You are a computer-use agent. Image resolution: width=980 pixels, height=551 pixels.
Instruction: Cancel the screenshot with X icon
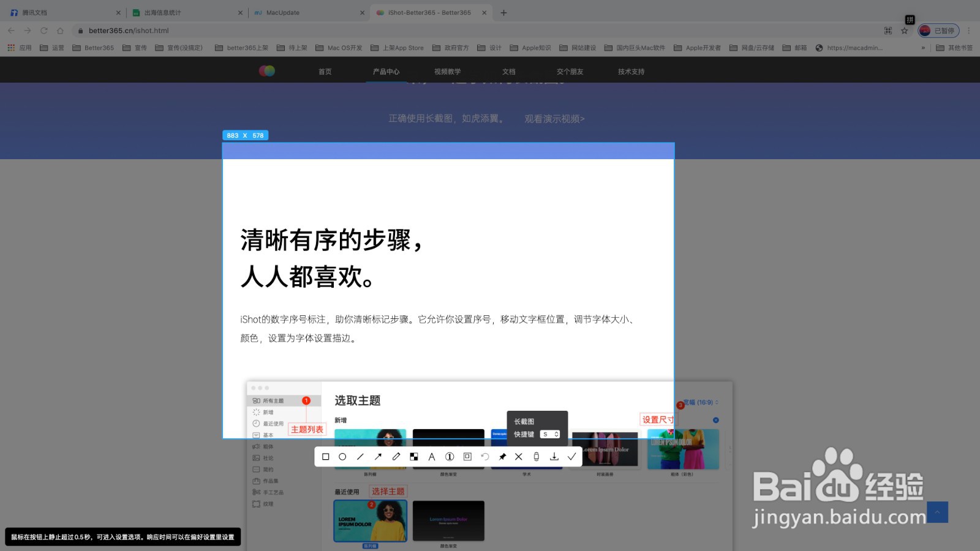(x=519, y=457)
